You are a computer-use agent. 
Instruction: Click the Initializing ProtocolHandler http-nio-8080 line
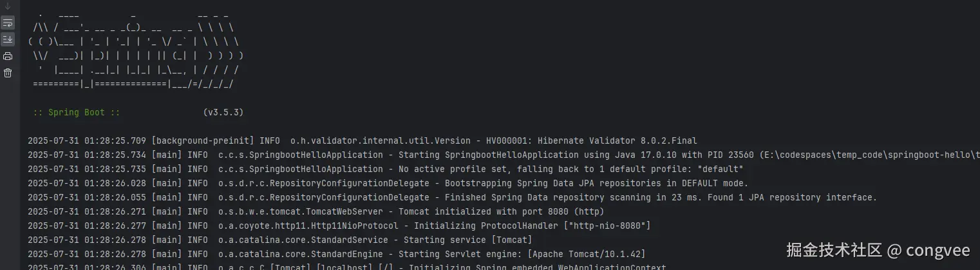pos(532,226)
